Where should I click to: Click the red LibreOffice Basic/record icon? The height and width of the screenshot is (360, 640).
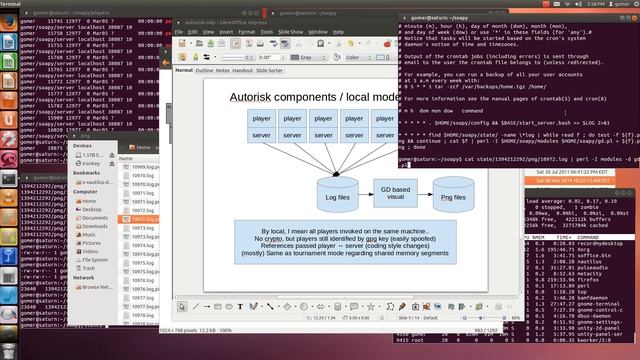click(387, 43)
